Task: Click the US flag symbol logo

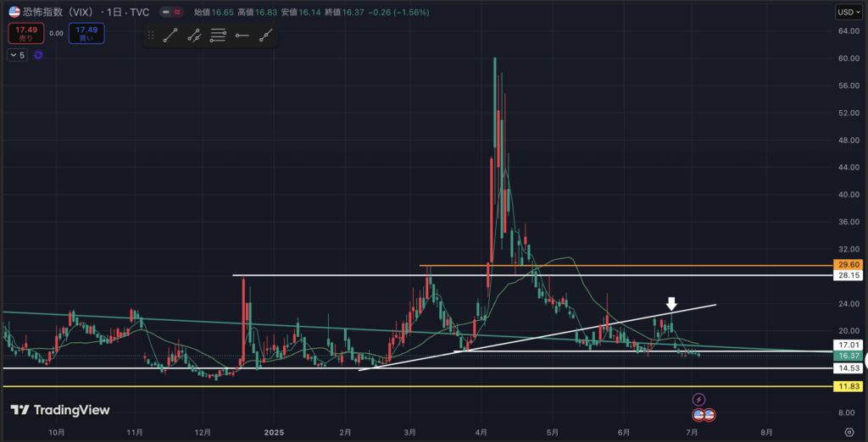Action: click(14, 12)
